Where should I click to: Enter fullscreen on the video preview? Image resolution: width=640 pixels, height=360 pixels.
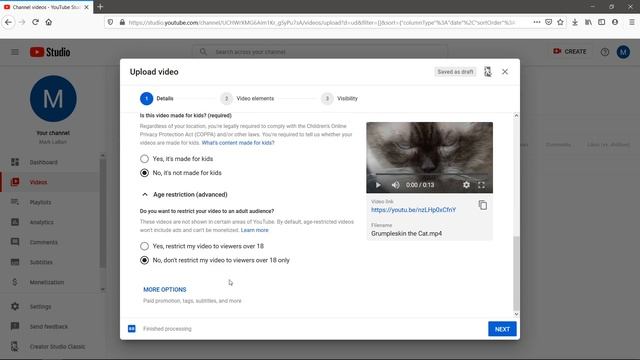481,185
